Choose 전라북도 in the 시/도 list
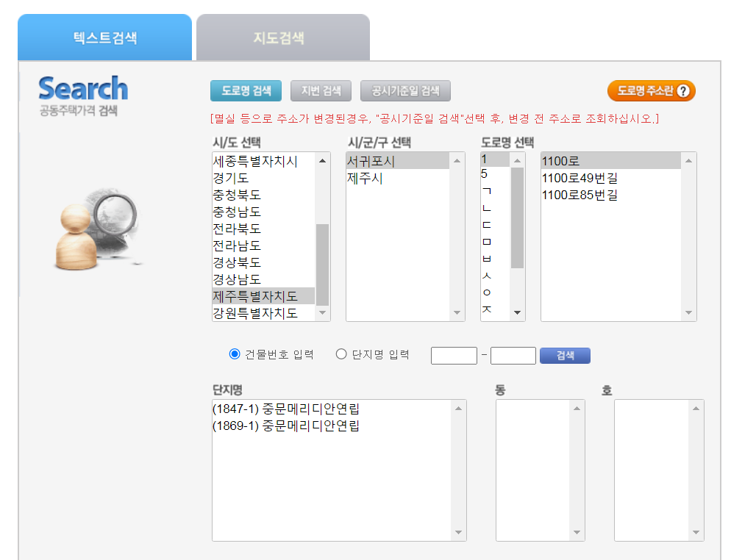Screen dimensions: 731x560 tap(263, 229)
